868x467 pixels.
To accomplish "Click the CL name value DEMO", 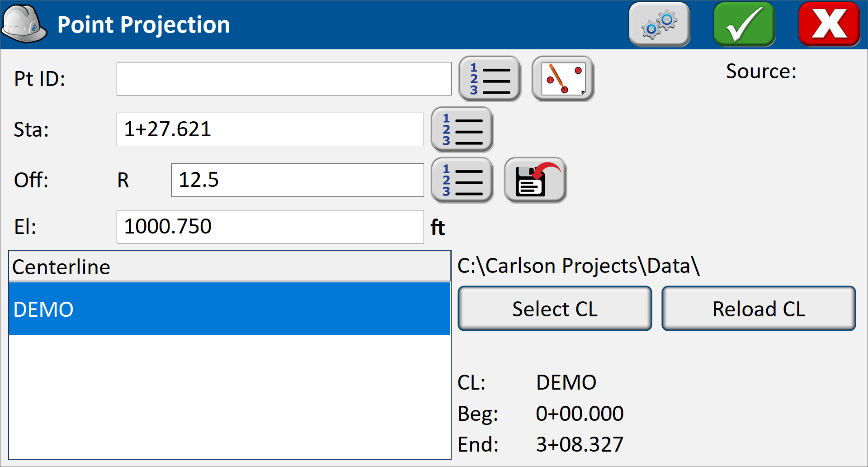I will click(x=566, y=382).
